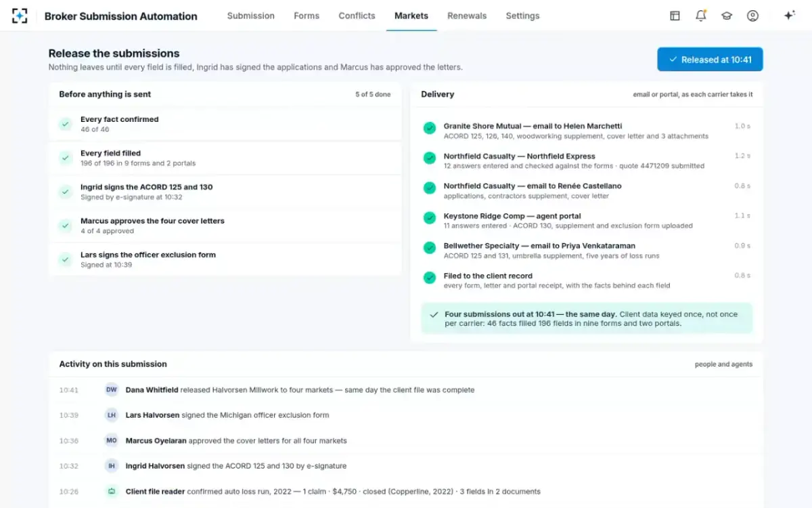
Task: Click green check for Northfield Express delivery
Action: (429, 158)
